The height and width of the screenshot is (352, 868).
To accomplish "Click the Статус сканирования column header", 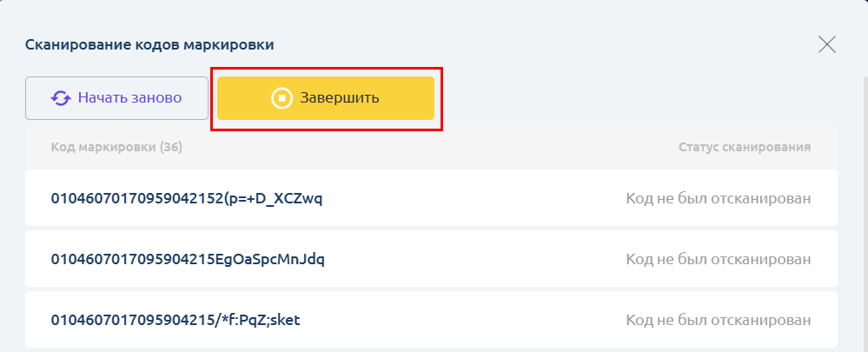I will tap(745, 147).
